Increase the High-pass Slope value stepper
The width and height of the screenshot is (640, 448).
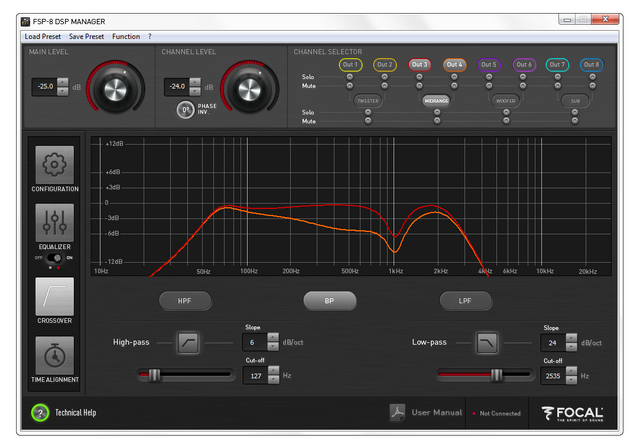tap(274, 337)
